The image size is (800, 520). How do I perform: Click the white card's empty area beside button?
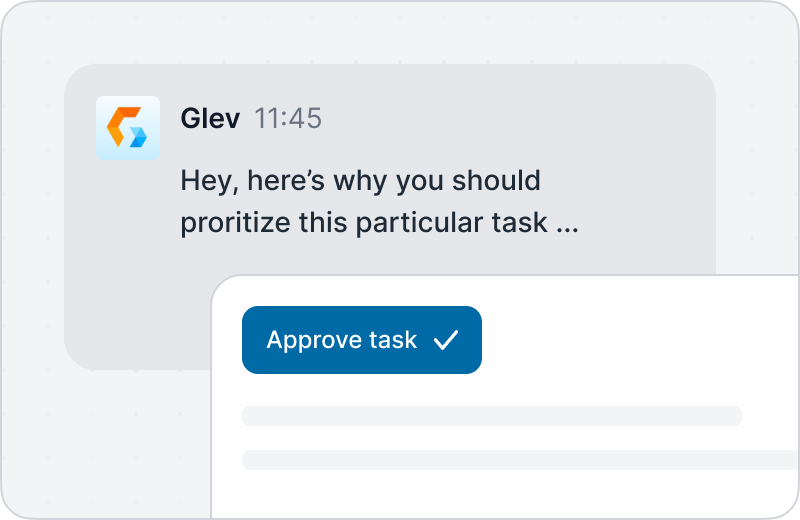coord(638,340)
